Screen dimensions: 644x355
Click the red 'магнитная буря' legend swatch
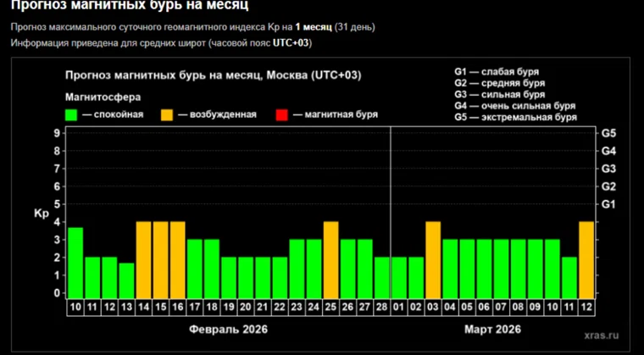(282, 114)
